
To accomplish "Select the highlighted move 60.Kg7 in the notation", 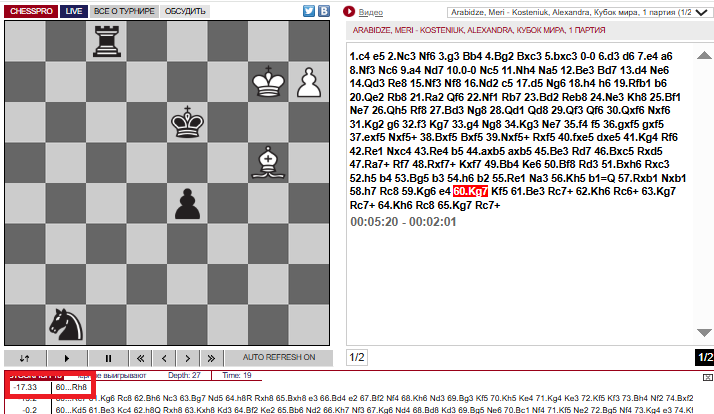I will tap(470, 190).
